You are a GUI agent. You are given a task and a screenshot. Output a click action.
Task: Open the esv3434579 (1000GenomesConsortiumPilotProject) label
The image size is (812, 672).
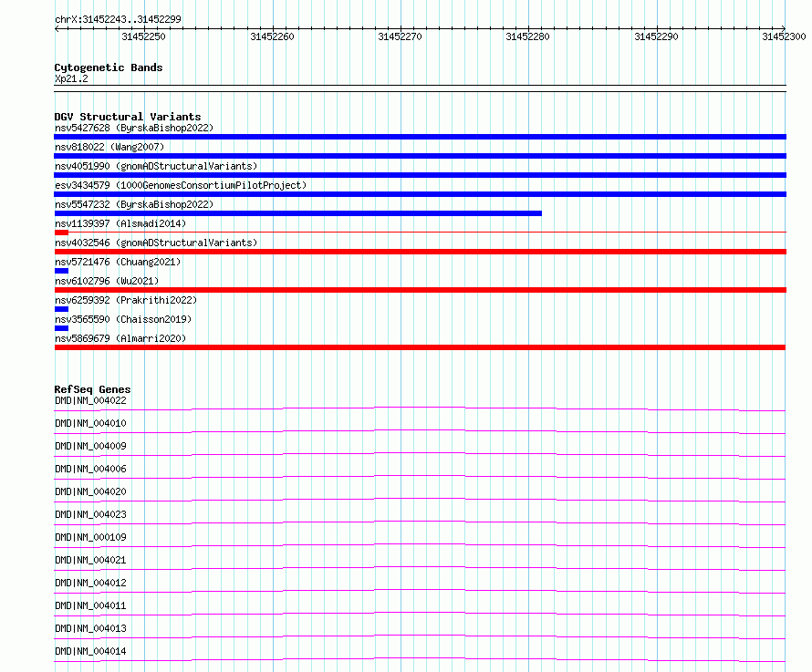181,185
